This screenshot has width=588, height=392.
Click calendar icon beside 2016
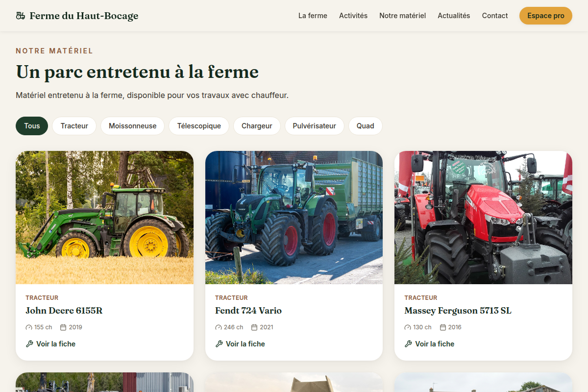[443, 327]
